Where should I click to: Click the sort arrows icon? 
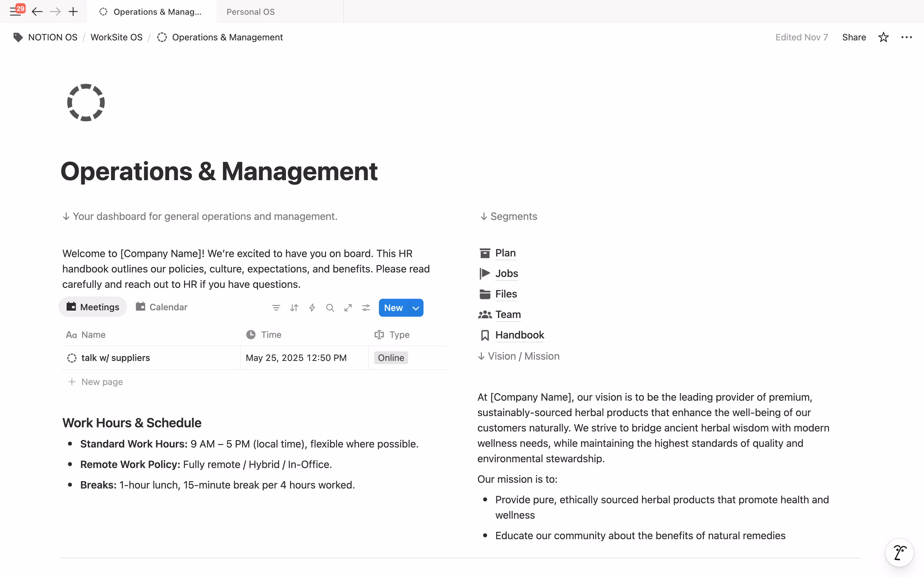294,308
